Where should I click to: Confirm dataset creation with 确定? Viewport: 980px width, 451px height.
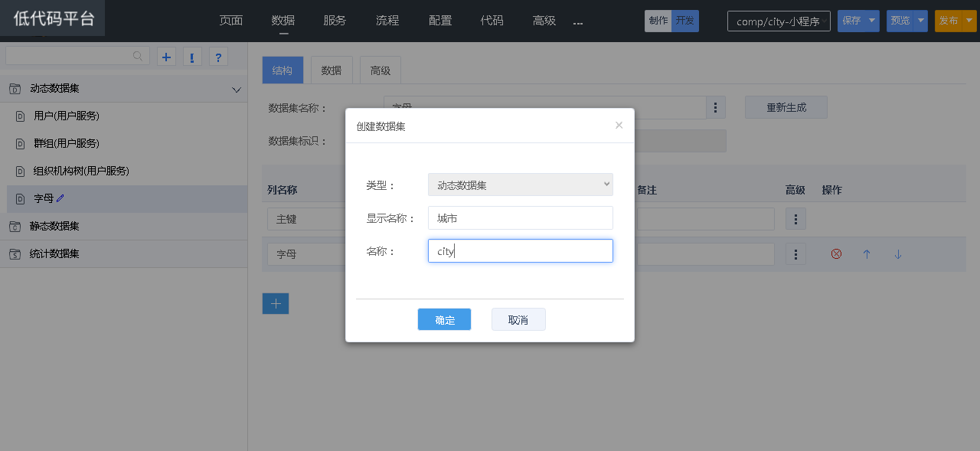[x=444, y=320]
